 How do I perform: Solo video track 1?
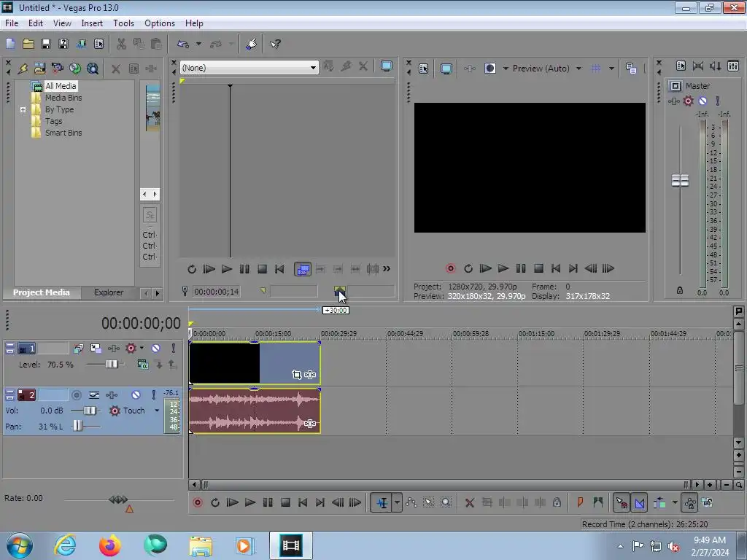click(x=174, y=348)
